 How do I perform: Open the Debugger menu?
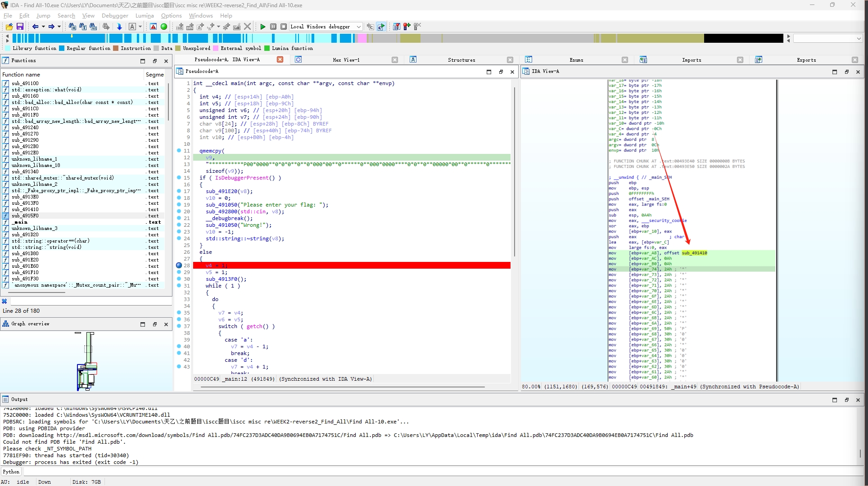[x=115, y=15]
